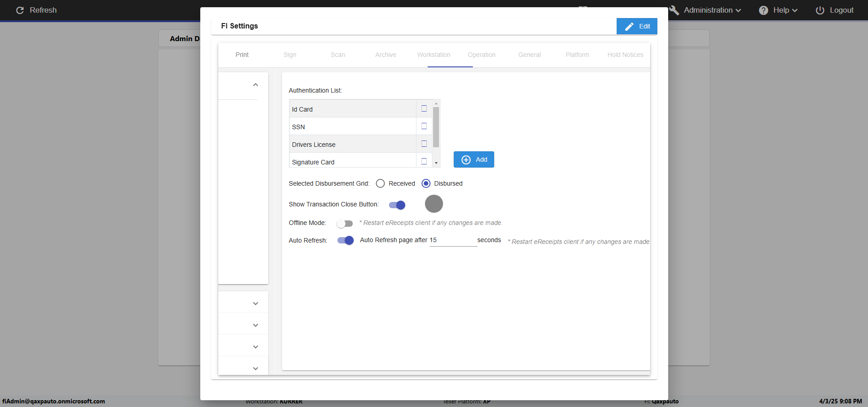Click the Authentication List scrollbar down arrow
This screenshot has width=868, height=407.
[x=436, y=163]
